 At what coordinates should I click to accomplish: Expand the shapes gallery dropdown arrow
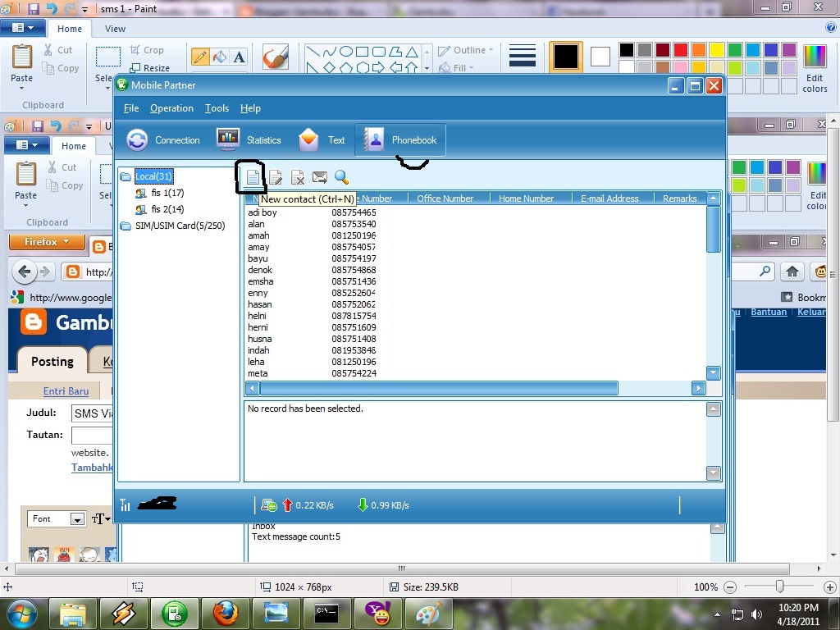[x=427, y=68]
